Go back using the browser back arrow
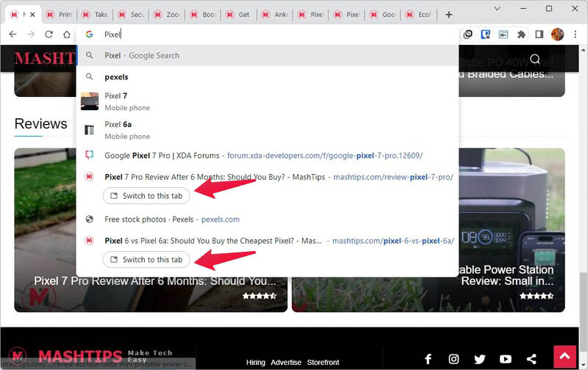Screen dimensions: 588x370 click(x=12, y=35)
